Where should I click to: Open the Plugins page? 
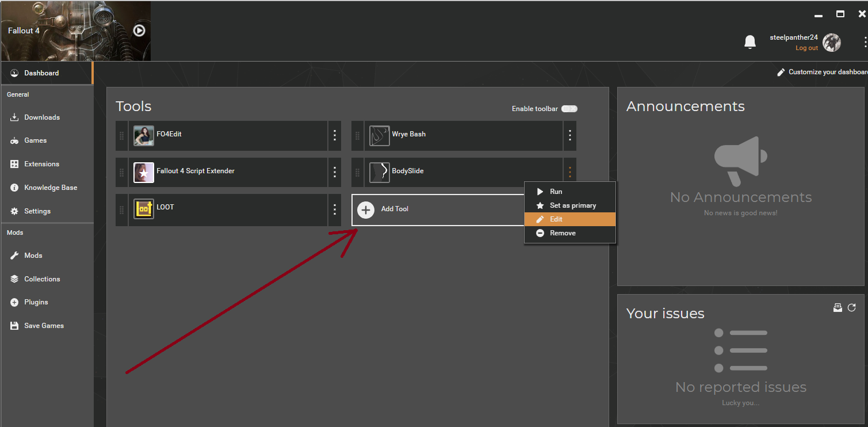[47, 302]
